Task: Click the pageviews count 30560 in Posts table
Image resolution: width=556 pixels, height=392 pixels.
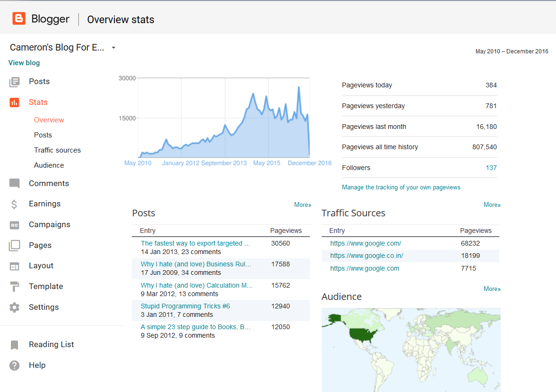Action: point(281,244)
